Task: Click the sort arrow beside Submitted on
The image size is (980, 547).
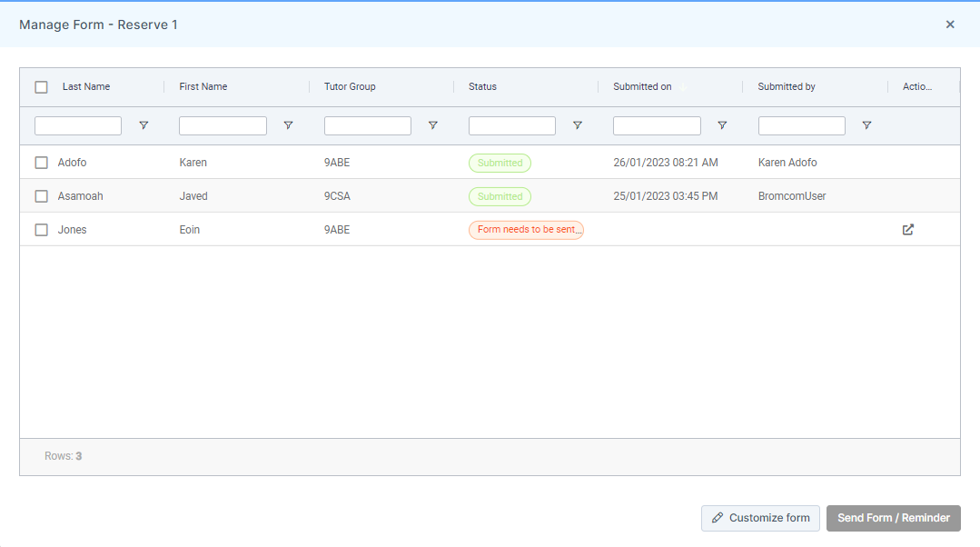Action: [682, 87]
